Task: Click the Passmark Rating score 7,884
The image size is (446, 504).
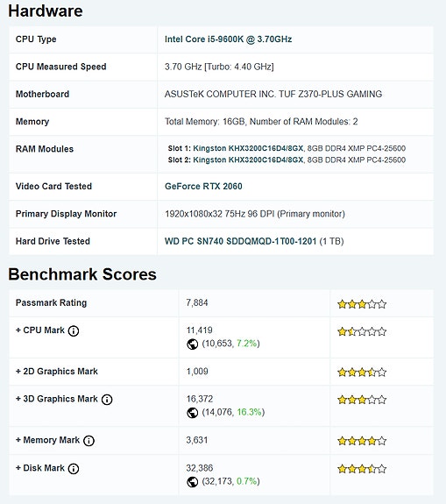Action: click(x=197, y=302)
